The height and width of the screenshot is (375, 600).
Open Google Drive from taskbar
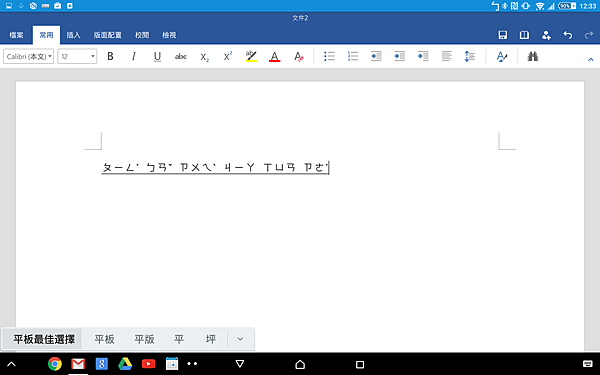click(x=125, y=364)
